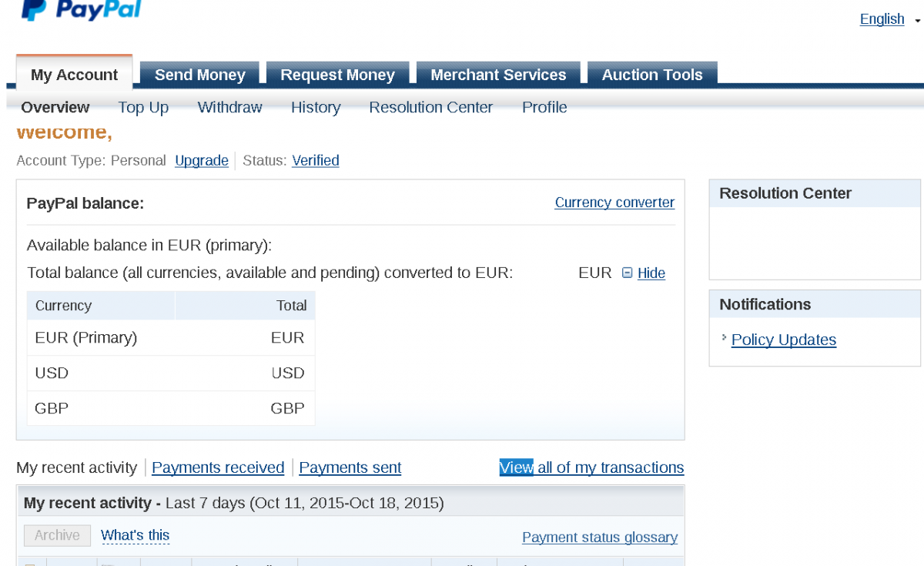Show Payments sent activity

click(x=350, y=467)
